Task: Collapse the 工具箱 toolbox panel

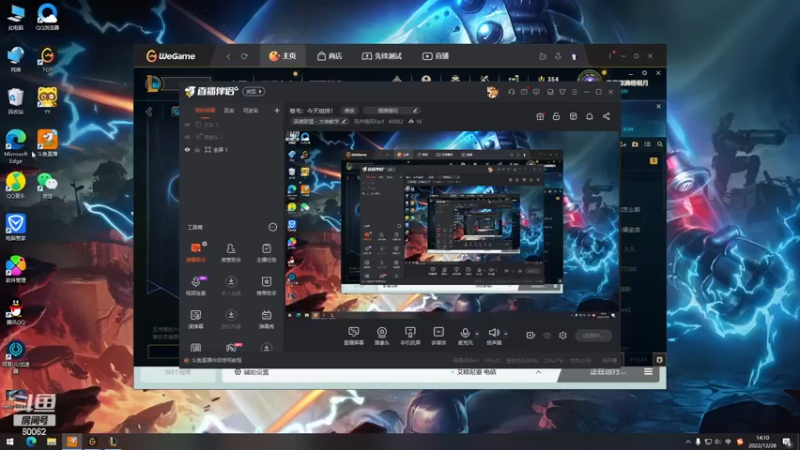Action: (273, 227)
